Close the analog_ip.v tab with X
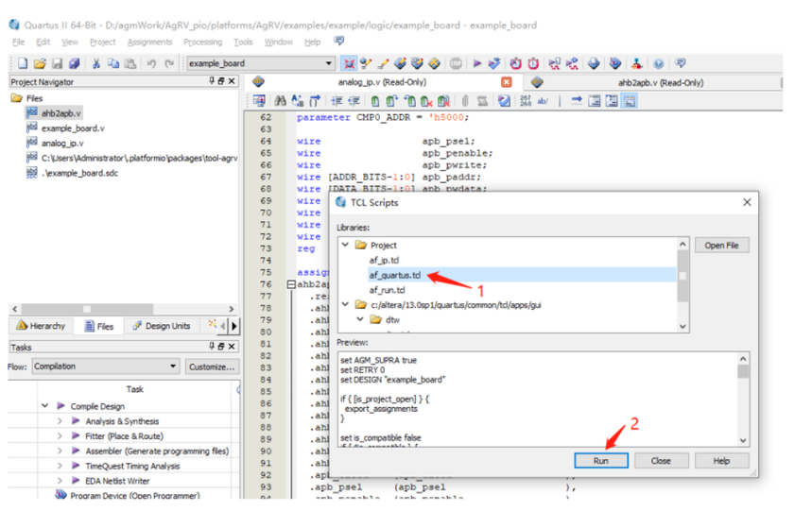The width and height of the screenshot is (812, 511). [x=507, y=82]
